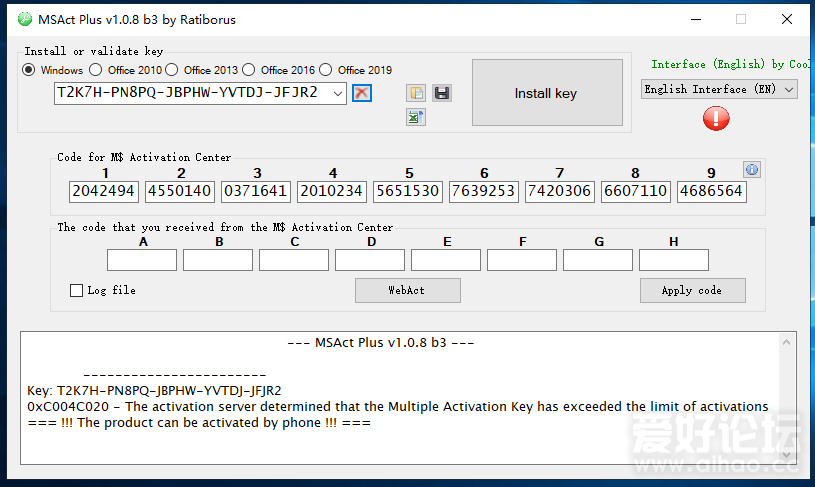Click confirmation code field E
Viewport: 815px width, 487px height.
point(445,260)
